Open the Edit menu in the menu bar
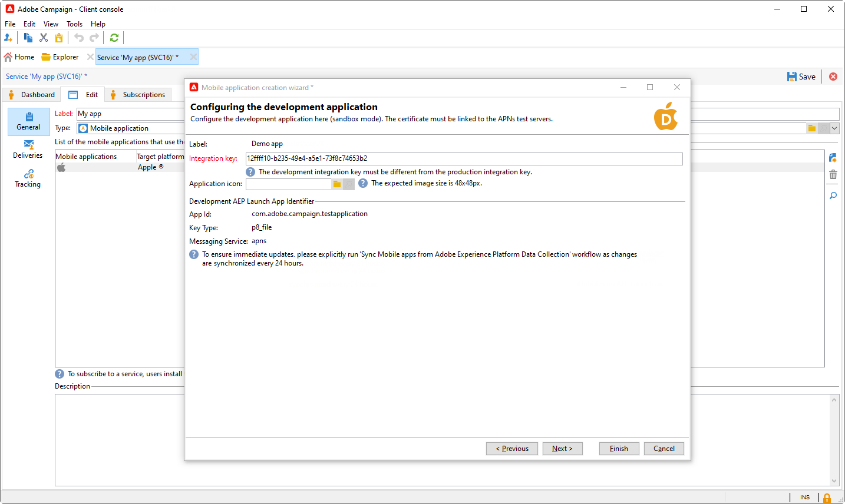845x504 pixels. (29, 24)
